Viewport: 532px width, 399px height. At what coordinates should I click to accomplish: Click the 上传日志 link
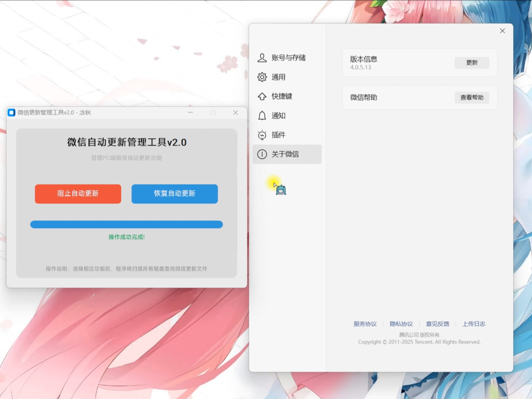click(x=474, y=324)
